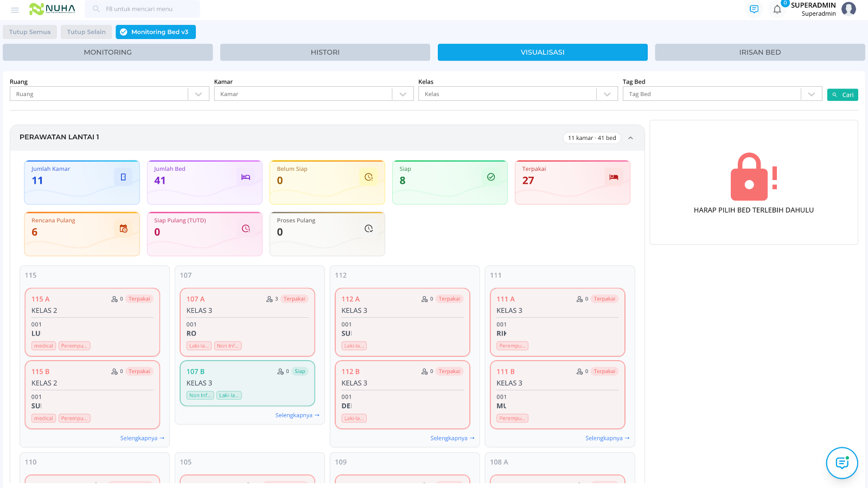The image size is (868, 488).
Task: Open Selengkapnya link for room 115
Action: (x=142, y=438)
